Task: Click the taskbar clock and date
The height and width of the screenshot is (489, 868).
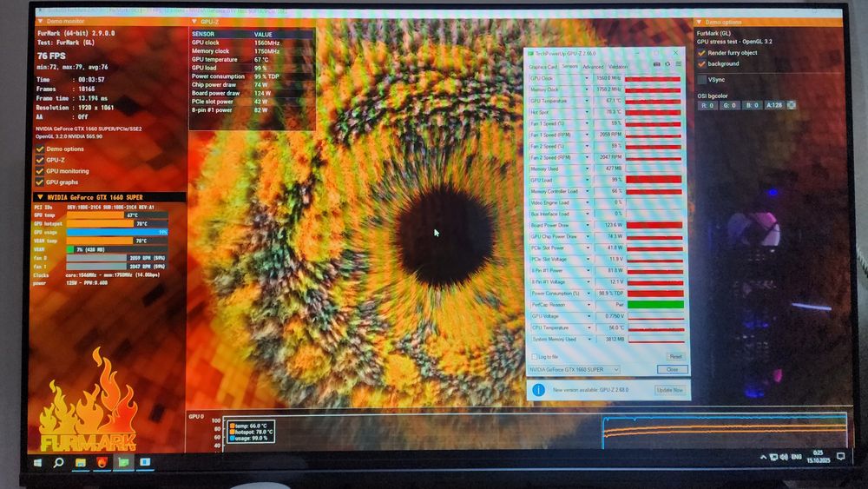Action: (x=819, y=457)
